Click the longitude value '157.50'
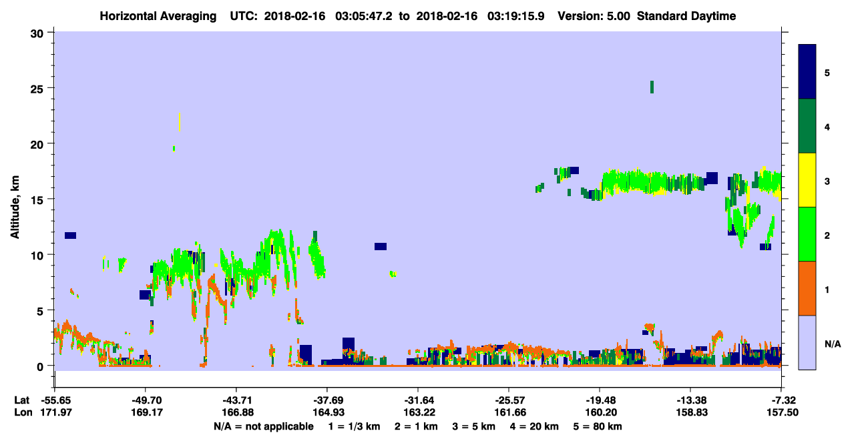The height and width of the screenshot is (445, 868). 781,412
